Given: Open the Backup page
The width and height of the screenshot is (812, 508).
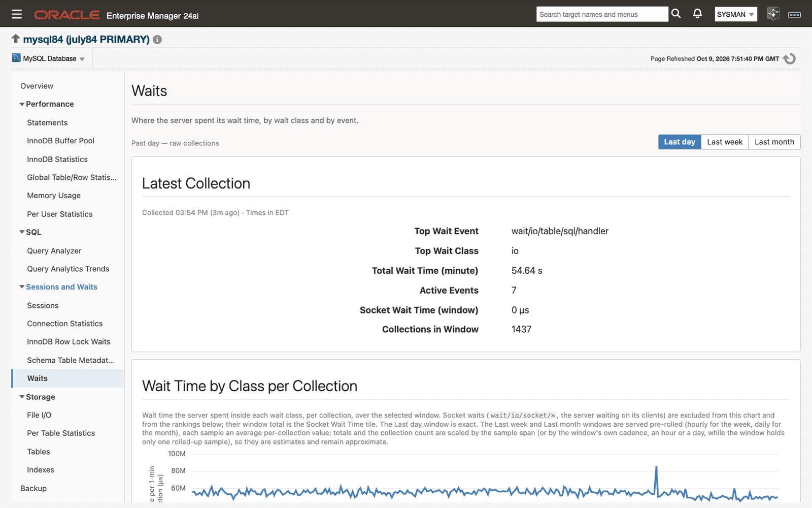Looking at the screenshot, I should 33,488.
